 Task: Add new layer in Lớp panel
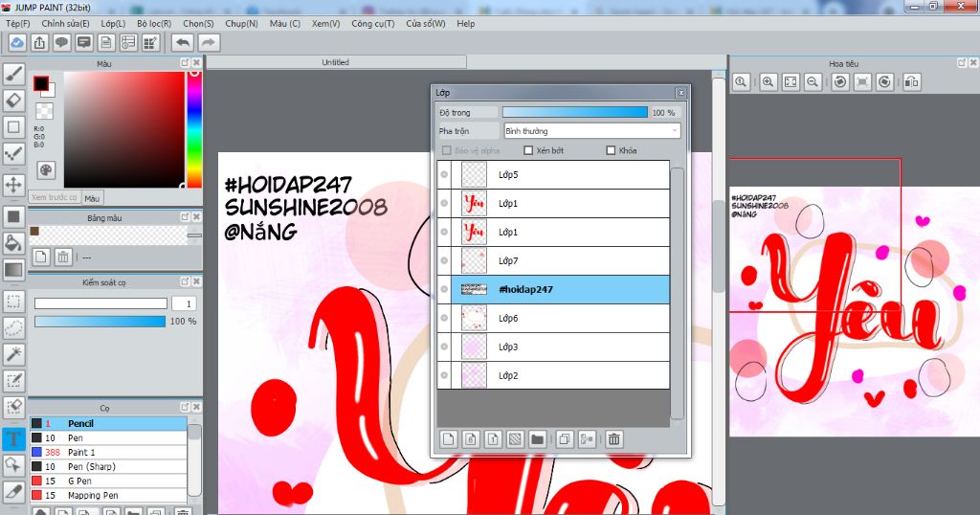click(x=448, y=439)
